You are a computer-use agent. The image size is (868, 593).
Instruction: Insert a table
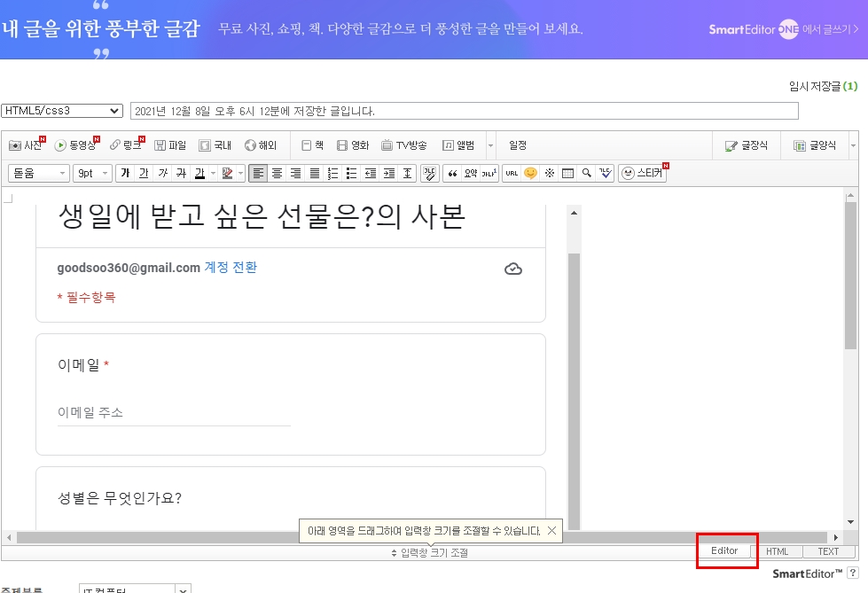tap(568, 174)
